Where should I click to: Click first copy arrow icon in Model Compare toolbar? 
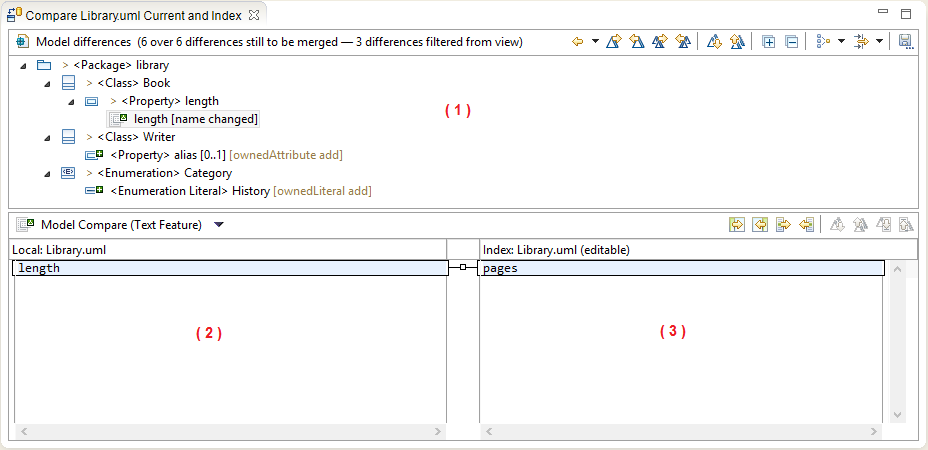pyautogui.click(x=737, y=225)
